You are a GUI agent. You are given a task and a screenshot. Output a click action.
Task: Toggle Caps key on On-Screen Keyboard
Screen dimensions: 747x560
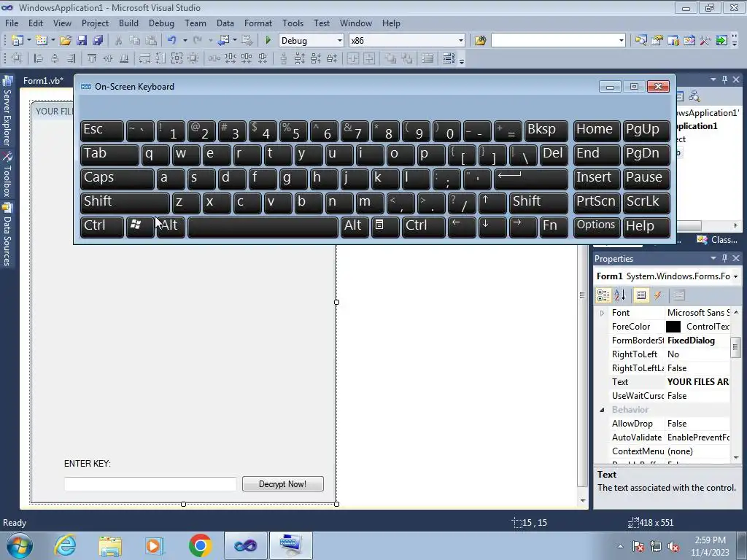click(117, 178)
